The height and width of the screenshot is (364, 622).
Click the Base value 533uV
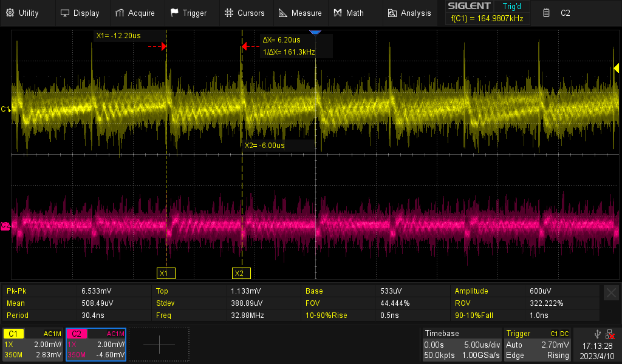pos(391,291)
